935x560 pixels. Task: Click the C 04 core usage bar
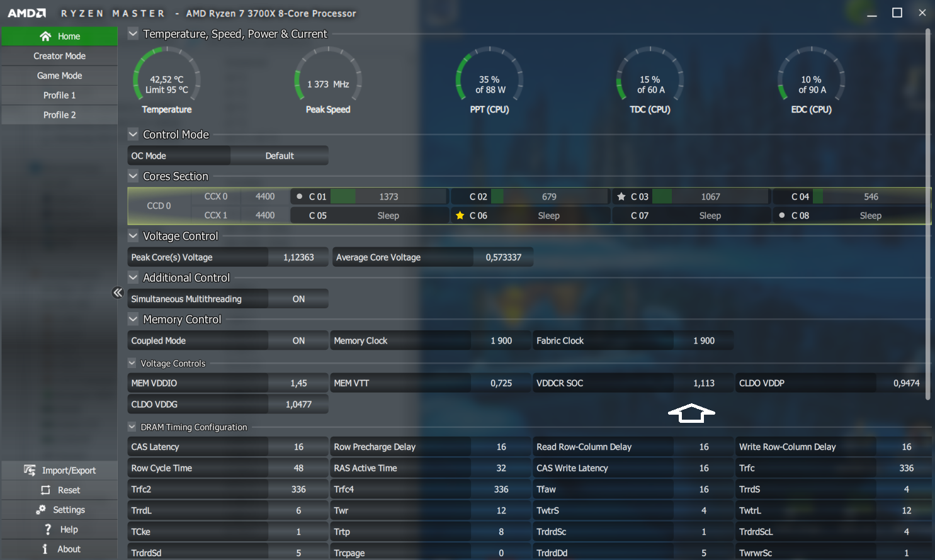coord(871,196)
